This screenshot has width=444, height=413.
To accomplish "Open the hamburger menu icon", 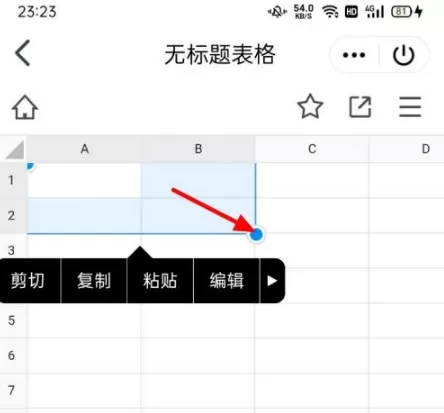I will pos(410,107).
